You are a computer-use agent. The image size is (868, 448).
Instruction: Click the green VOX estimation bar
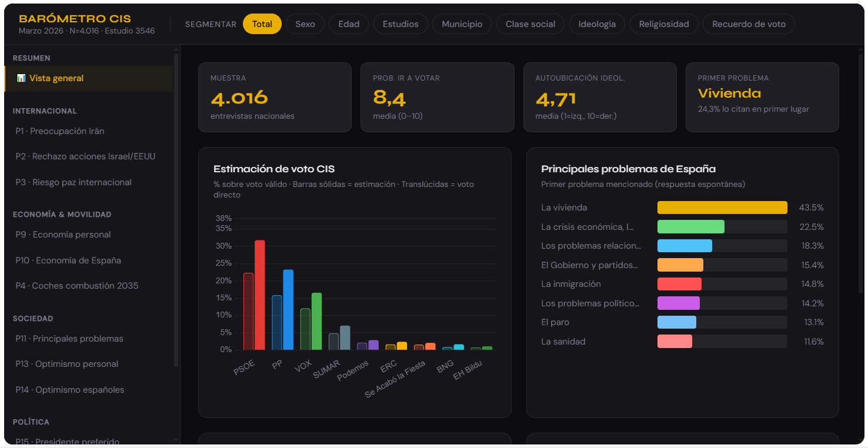(316, 321)
